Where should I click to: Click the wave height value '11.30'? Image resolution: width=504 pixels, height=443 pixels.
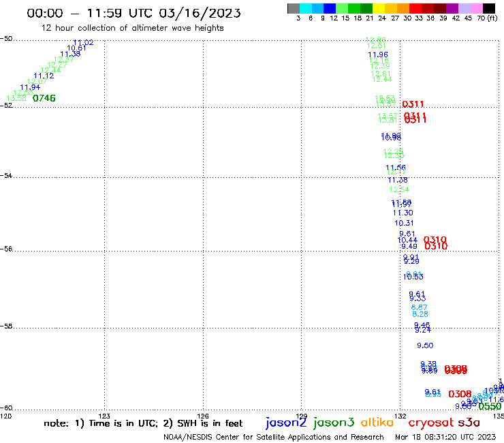[x=403, y=213]
